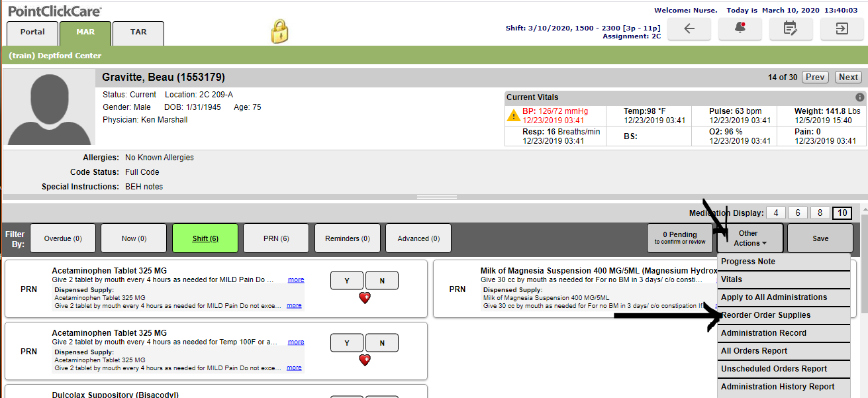Expand 'more' in Temp 100F dispensed supply
The height and width of the screenshot is (398, 868).
pos(294,368)
